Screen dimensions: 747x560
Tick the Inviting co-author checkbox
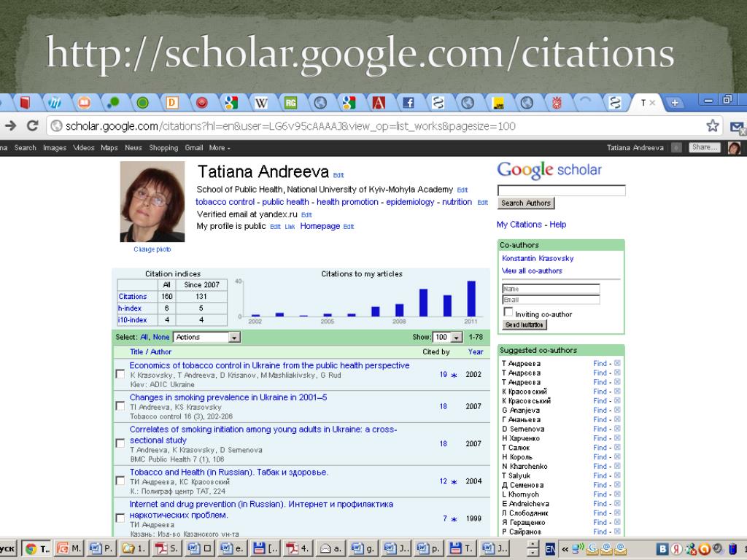point(508,312)
